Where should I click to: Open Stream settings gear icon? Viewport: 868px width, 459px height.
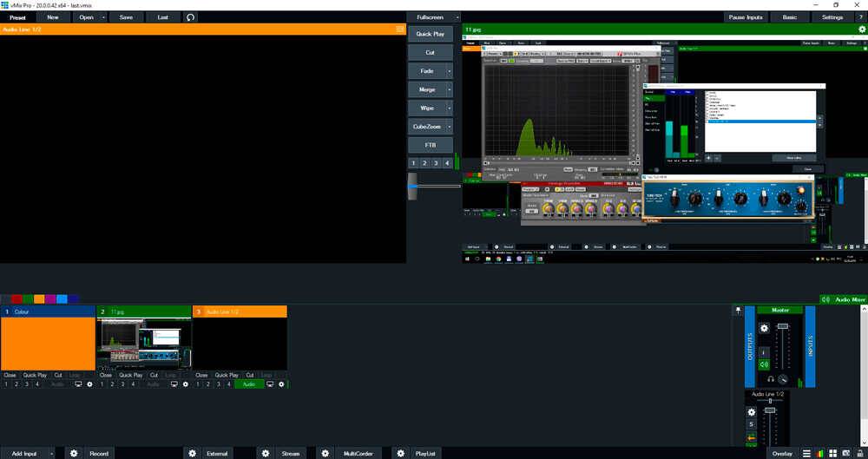(x=266, y=453)
